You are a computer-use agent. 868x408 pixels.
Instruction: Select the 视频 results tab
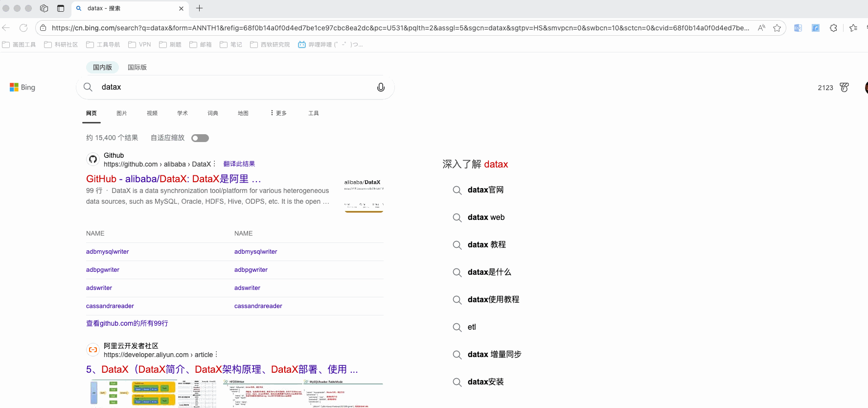coord(152,113)
